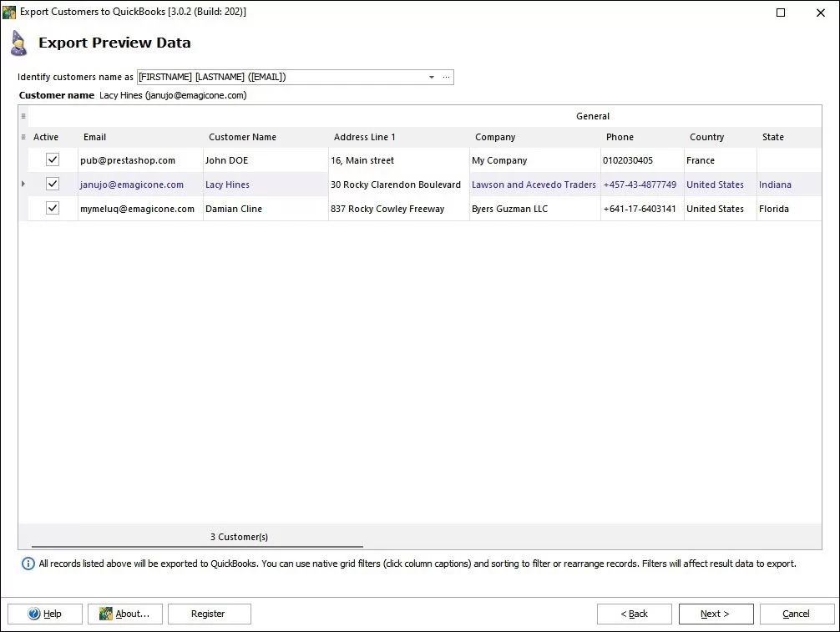Uncheck the Active box for John DOE
The height and width of the screenshot is (632, 840).
click(52, 159)
